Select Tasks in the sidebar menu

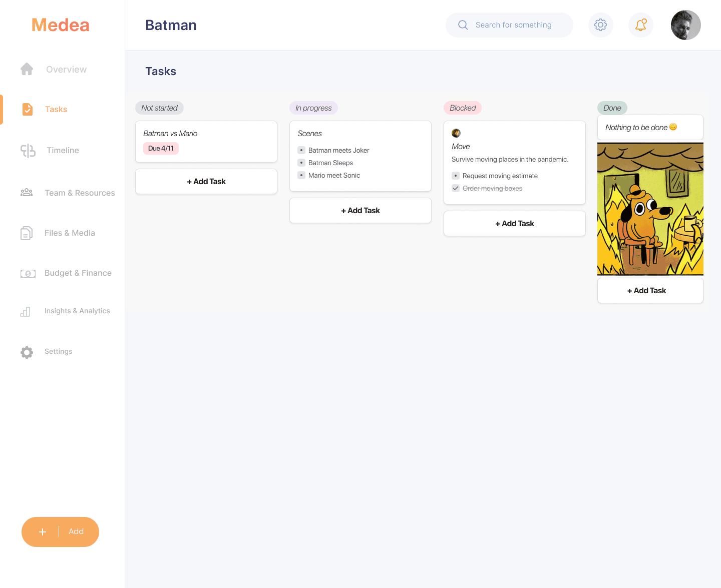(56, 110)
